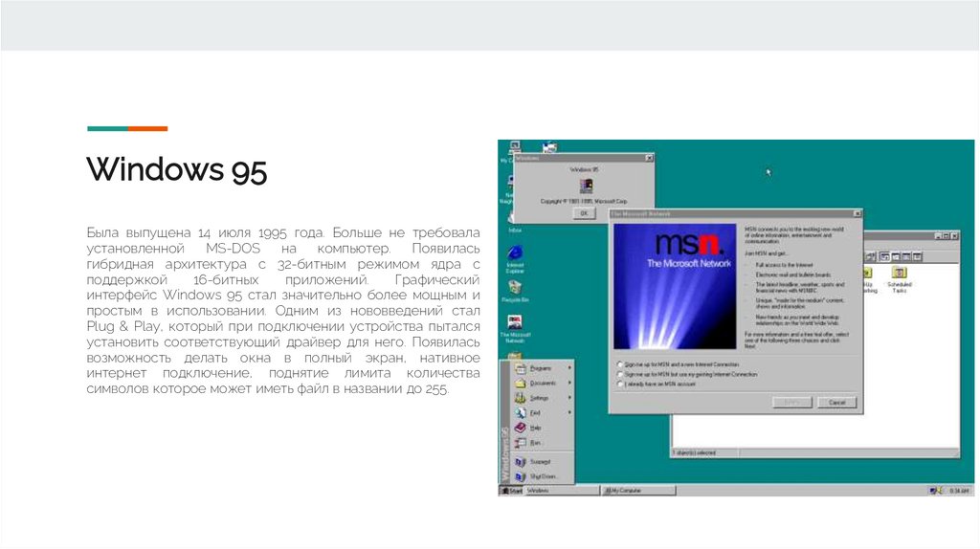Click the taskbar clock
This screenshot has width=980, height=549.
pyautogui.click(x=959, y=491)
